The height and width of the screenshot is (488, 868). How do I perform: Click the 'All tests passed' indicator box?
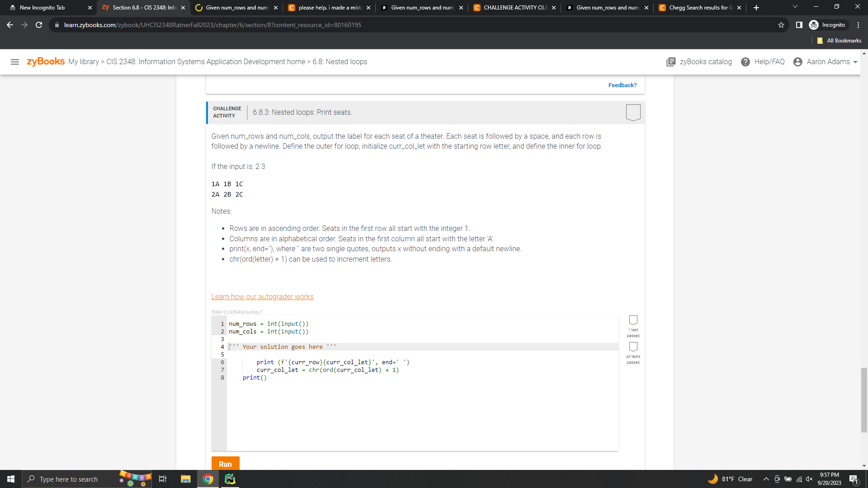tap(633, 347)
